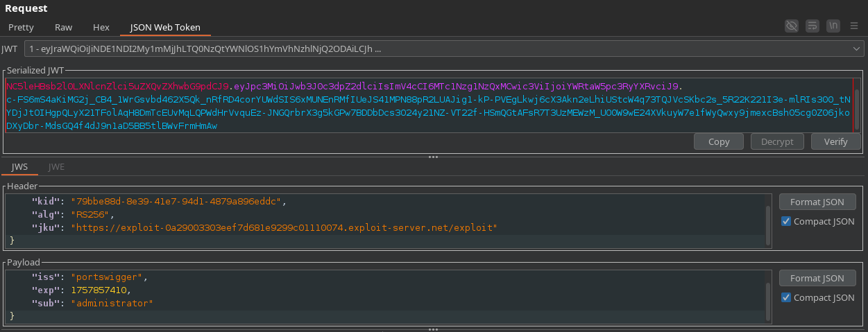This screenshot has height=332, width=868.
Task: Select the JWE tab
Action: tap(56, 166)
